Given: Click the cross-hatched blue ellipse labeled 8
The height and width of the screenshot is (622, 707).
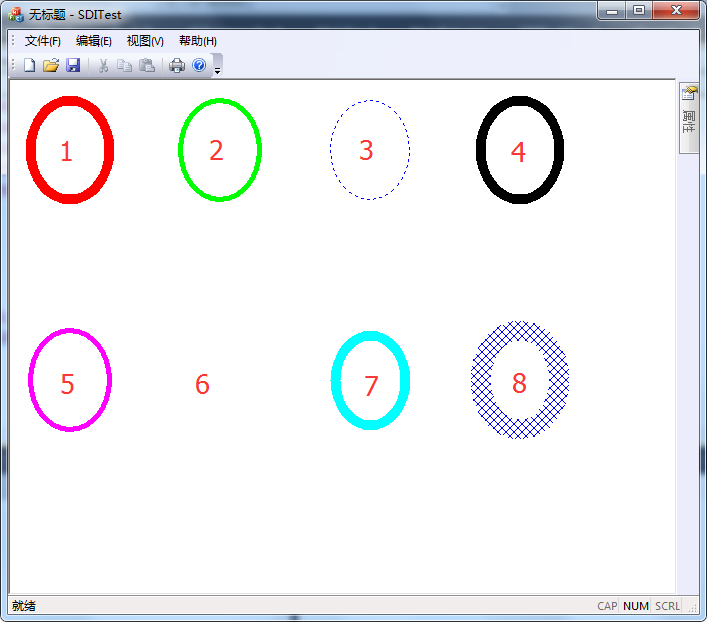Looking at the screenshot, I should (x=520, y=380).
